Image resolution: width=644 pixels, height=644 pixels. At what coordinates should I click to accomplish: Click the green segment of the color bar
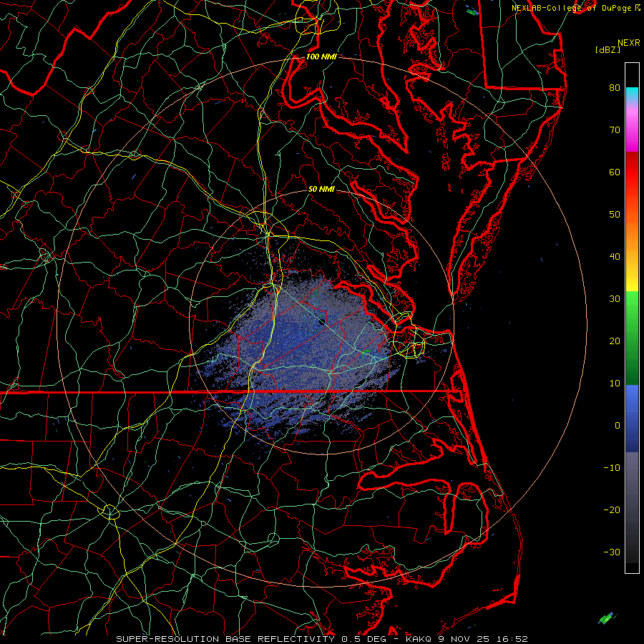coord(632,337)
